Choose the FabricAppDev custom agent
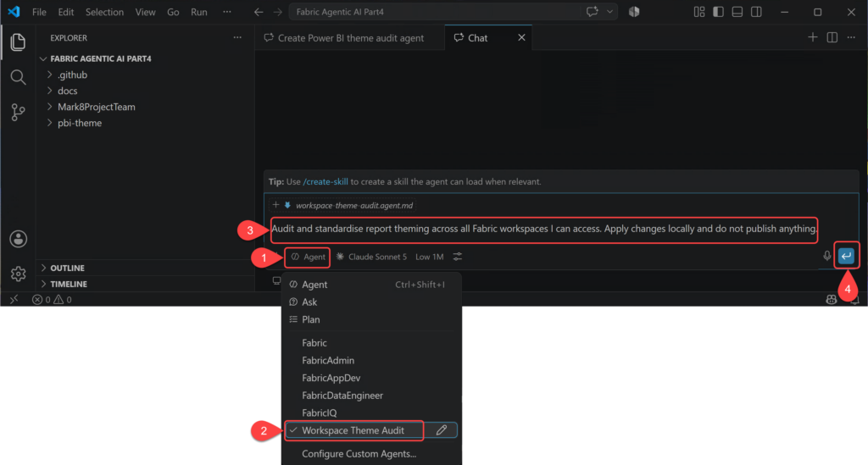The height and width of the screenshot is (465, 868). click(x=371, y=379)
